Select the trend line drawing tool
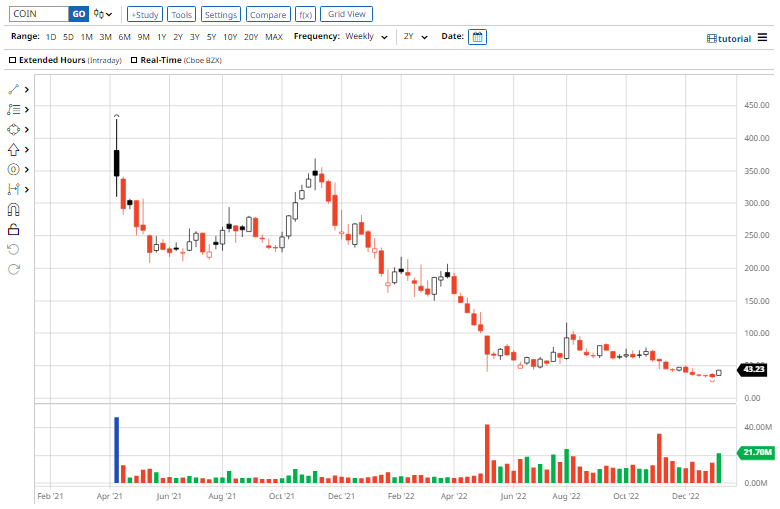This screenshot has height=509, width=780. (x=13, y=90)
